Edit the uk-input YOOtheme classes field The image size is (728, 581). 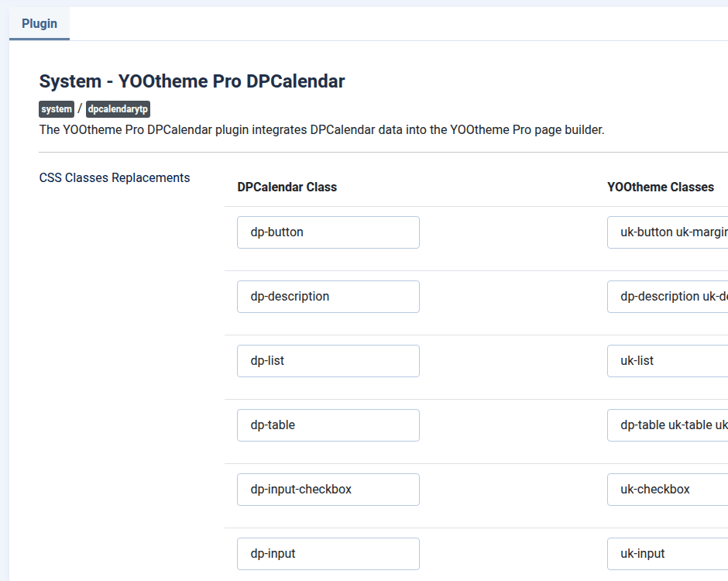[x=668, y=554]
